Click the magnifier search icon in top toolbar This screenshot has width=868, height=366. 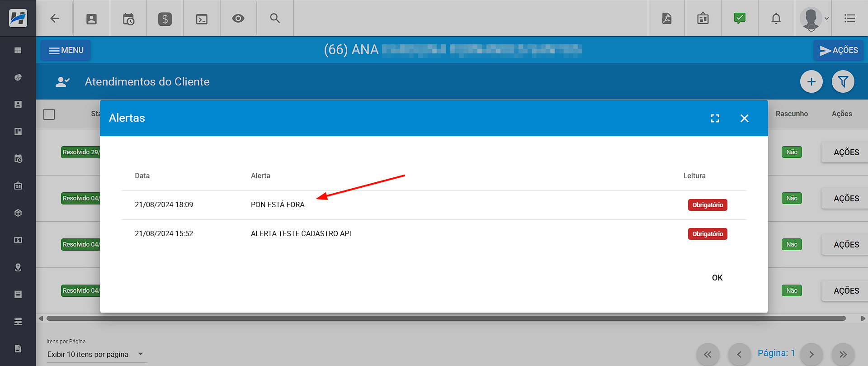(275, 18)
